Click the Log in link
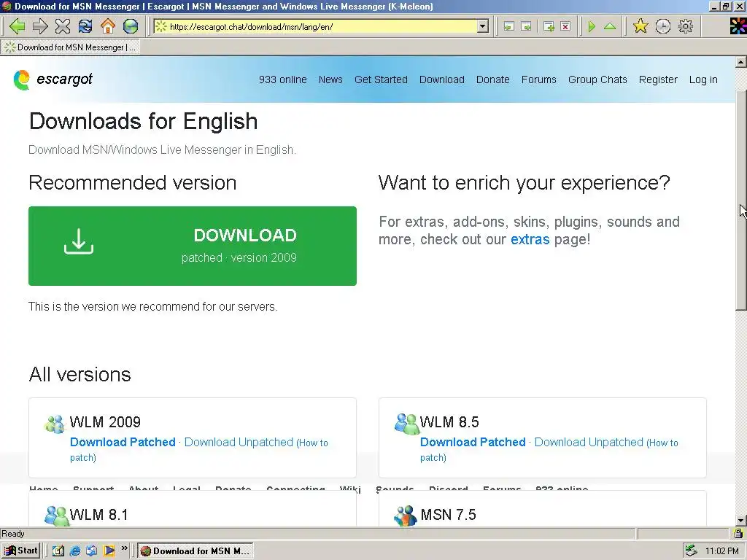747x560 pixels. (x=703, y=79)
